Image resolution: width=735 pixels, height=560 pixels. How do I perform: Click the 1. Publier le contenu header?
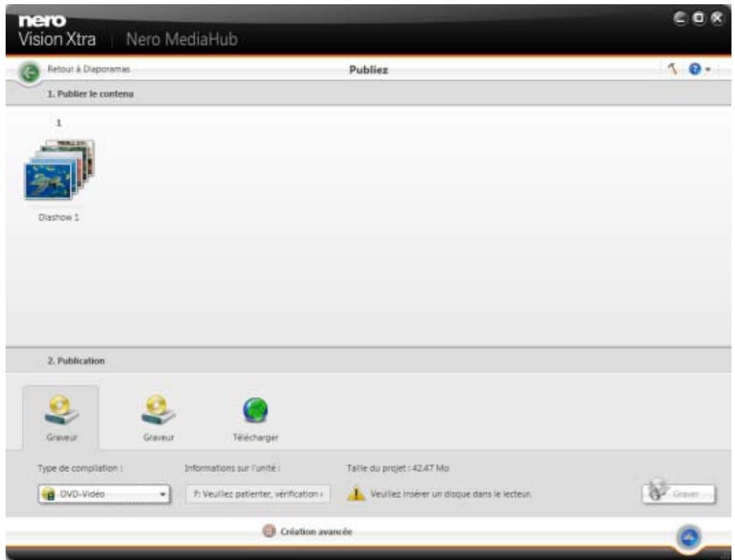click(x=90, y=94)
